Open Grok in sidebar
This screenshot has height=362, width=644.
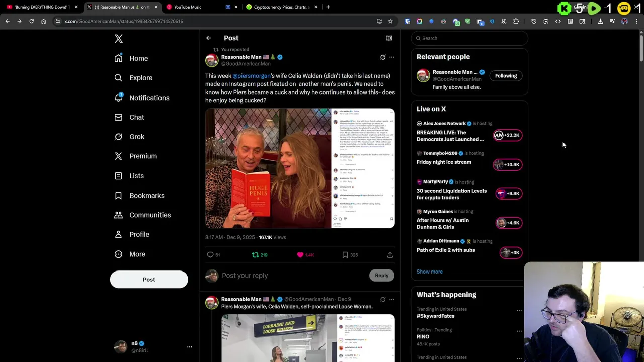coord(129,137)
